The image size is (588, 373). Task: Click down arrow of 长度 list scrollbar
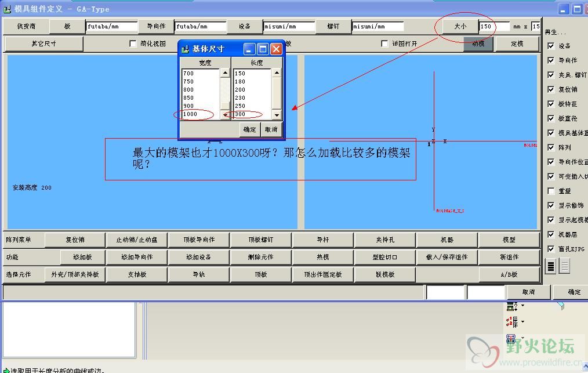pyautogui.click(x=277, y=115)
